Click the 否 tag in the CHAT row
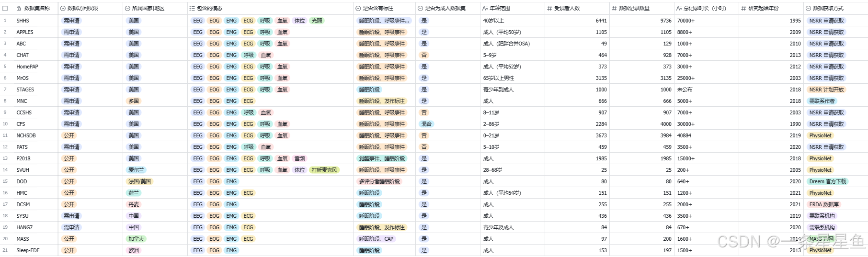This screenshot has width=868, height=257. (424, 55)
